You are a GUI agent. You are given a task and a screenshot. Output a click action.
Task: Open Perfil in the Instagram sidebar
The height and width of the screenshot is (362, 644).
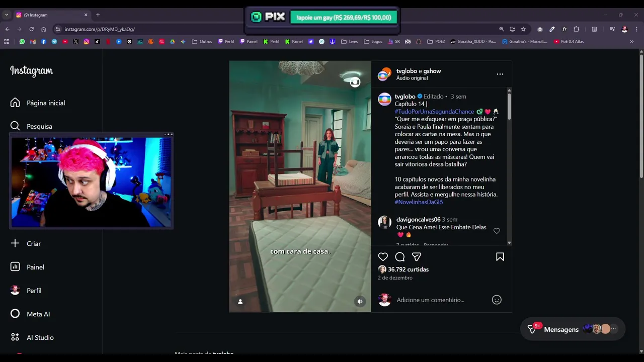(x=26, y=291)
